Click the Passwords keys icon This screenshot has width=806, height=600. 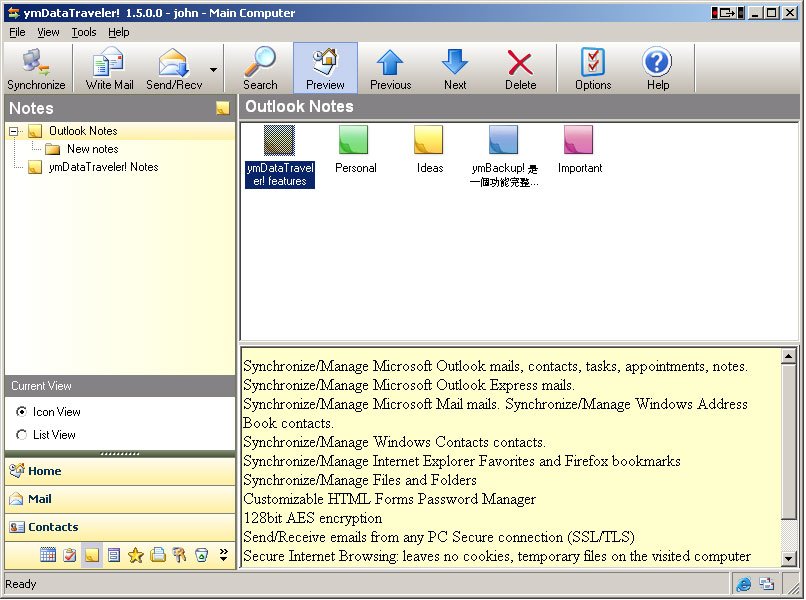pos(179,555)
